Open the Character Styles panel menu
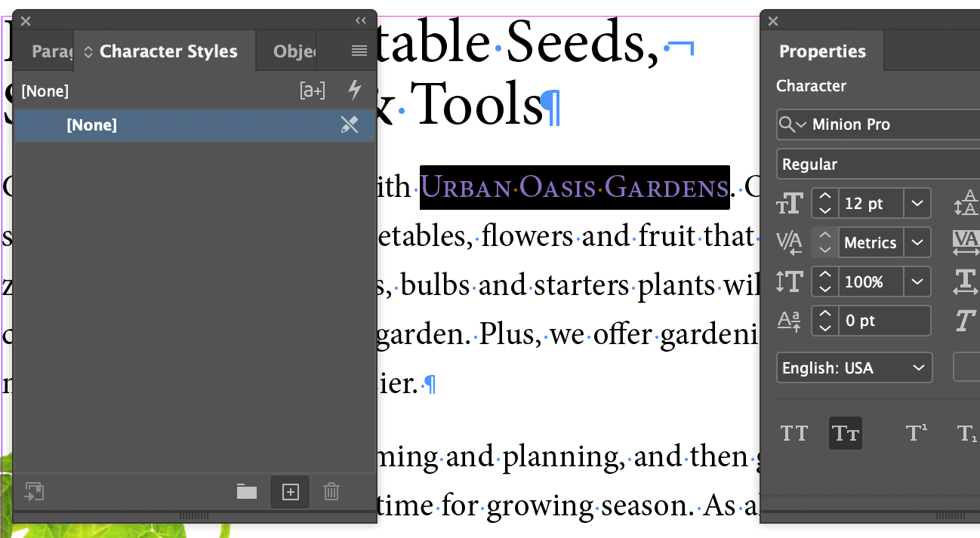The width and height of the screenshot is (980, 538). pyautogui.click(x=359, y=51)
